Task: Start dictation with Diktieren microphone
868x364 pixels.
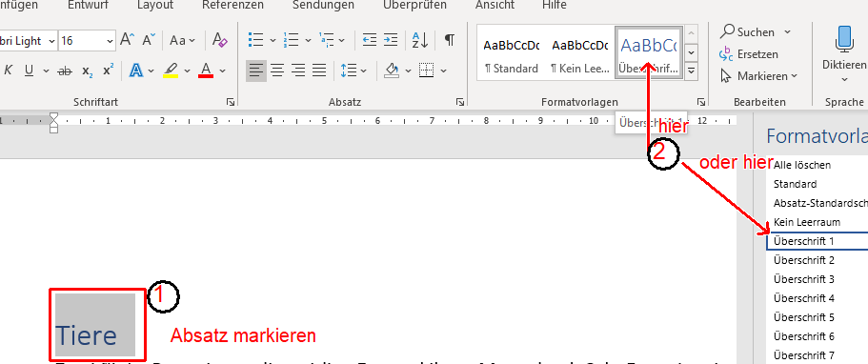Action: 843,53
